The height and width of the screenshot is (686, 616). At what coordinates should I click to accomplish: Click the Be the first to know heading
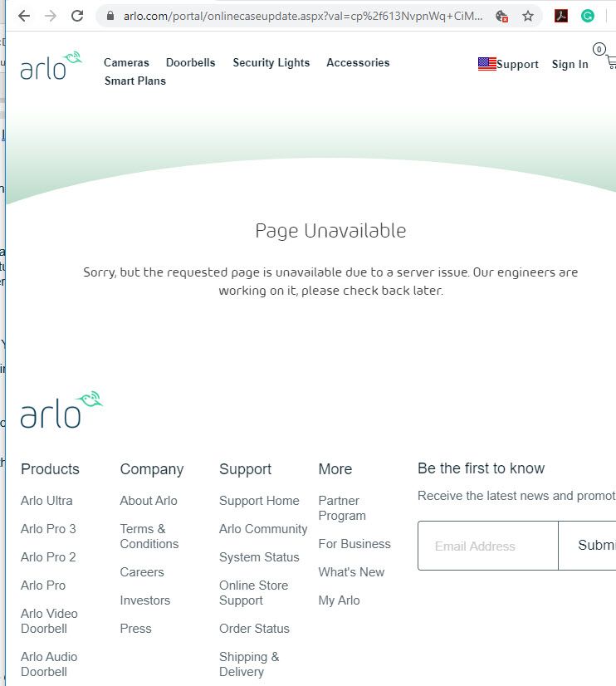pos(482,468)
